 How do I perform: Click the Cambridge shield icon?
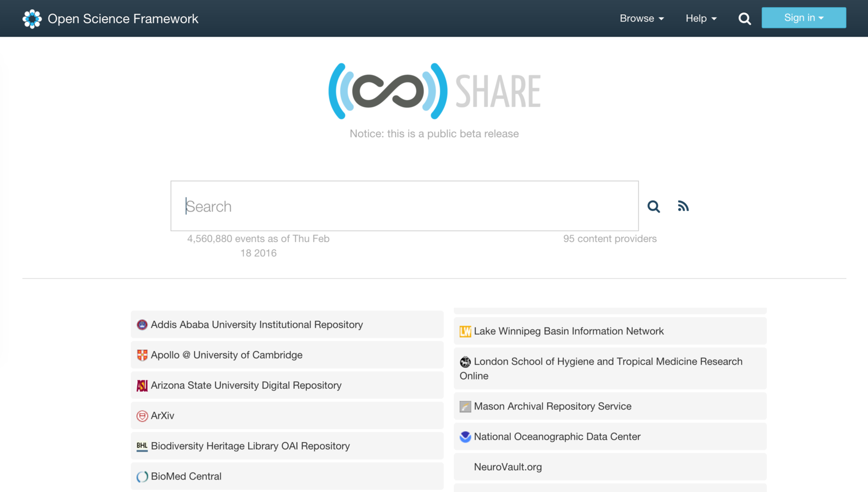tap(142, 355)
